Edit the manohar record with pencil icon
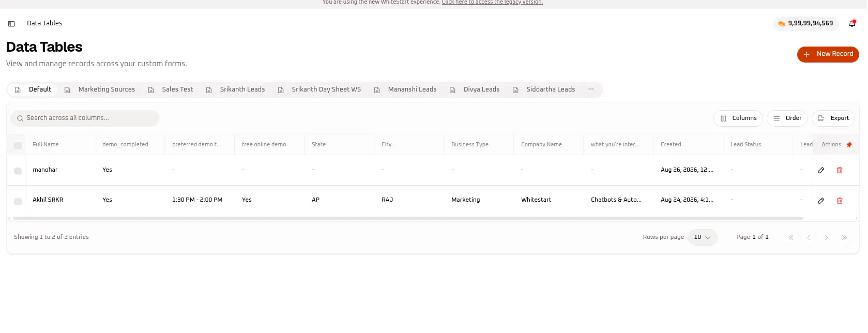This screenshot has width=868, height=333. pos(821,170)
